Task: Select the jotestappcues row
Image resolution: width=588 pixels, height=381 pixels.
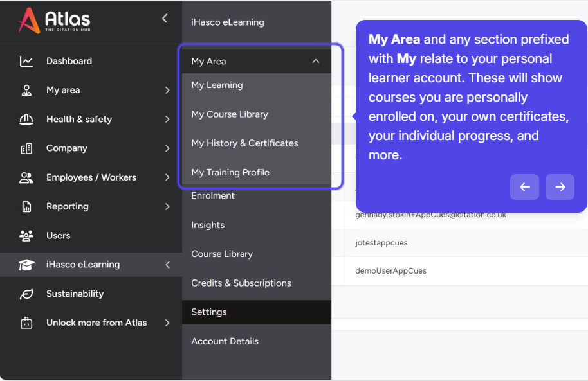Action: point(381,243)
